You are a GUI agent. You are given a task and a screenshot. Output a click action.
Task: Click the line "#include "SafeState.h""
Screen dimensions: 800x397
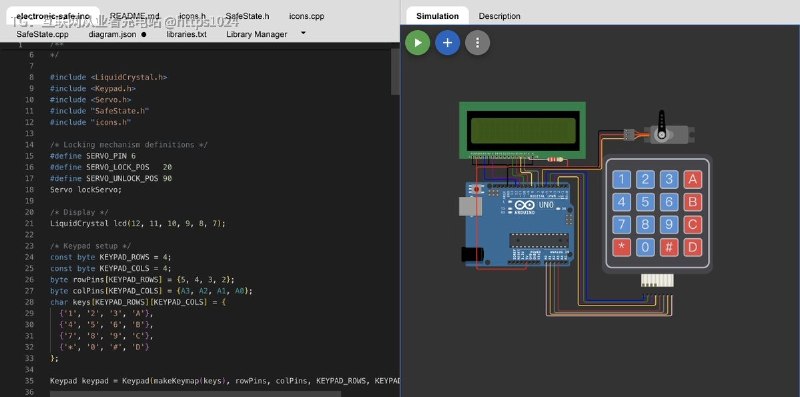(99, 111)
